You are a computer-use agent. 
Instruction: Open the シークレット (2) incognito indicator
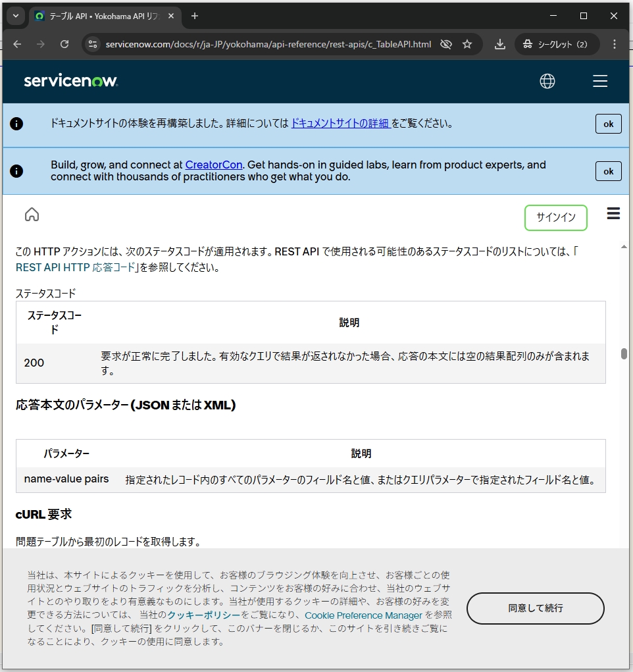556,44
